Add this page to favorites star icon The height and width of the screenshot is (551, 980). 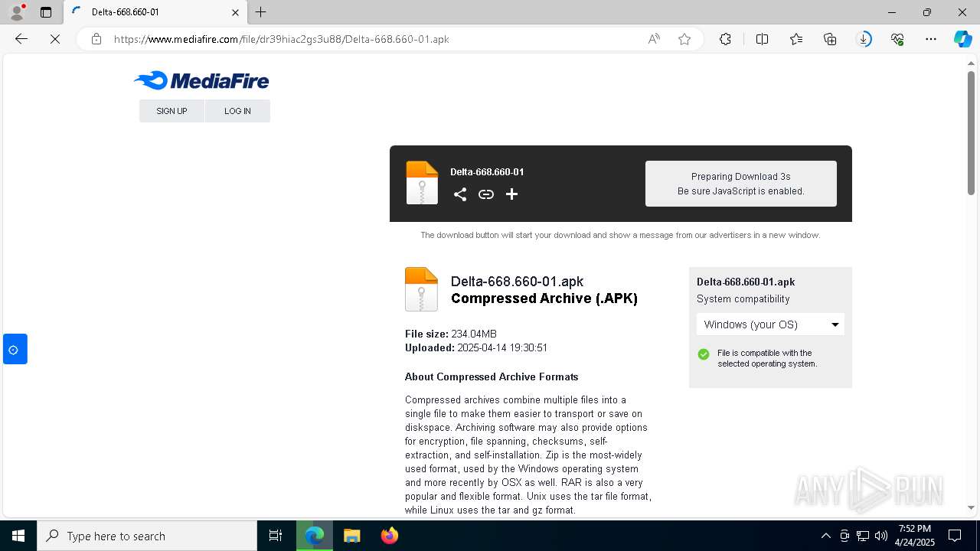684,39
